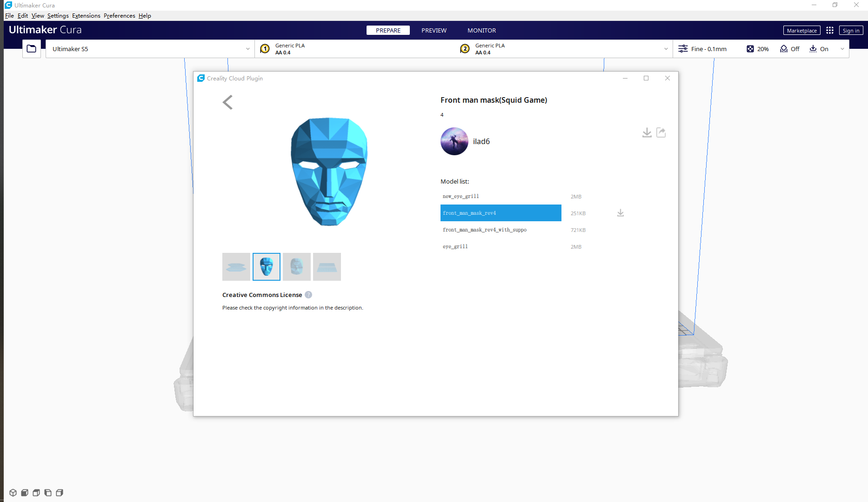Screen dimensions: 868x502
Task: Open the application switcher grid icon
Action: tap(830, 30)
